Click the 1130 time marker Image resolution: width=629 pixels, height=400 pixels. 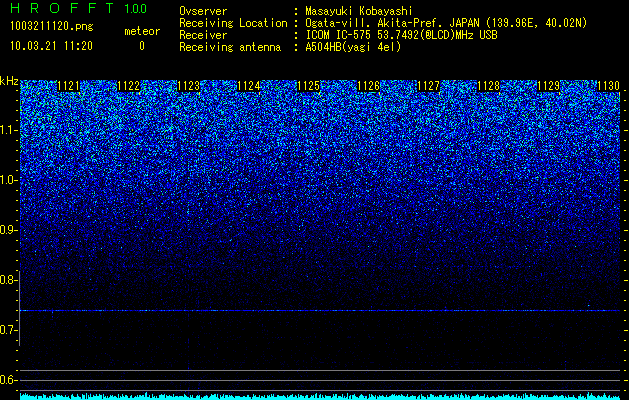click(609, 86)
